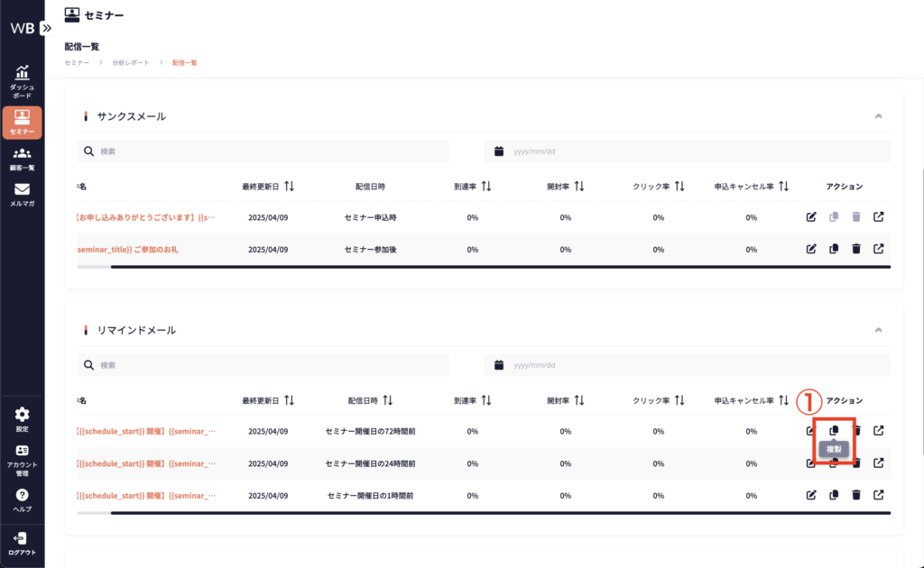Expand the WB sidebar with the arrow
The image size is (924, 568).
point(47,28)
